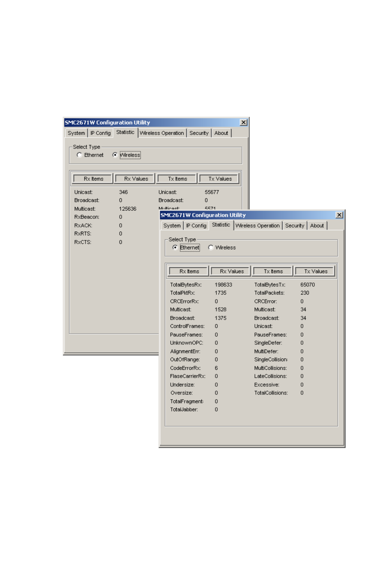This screenshot has height=571, width=392.
Task: Click Rx Broadcast value 1375
Action: 221,318
